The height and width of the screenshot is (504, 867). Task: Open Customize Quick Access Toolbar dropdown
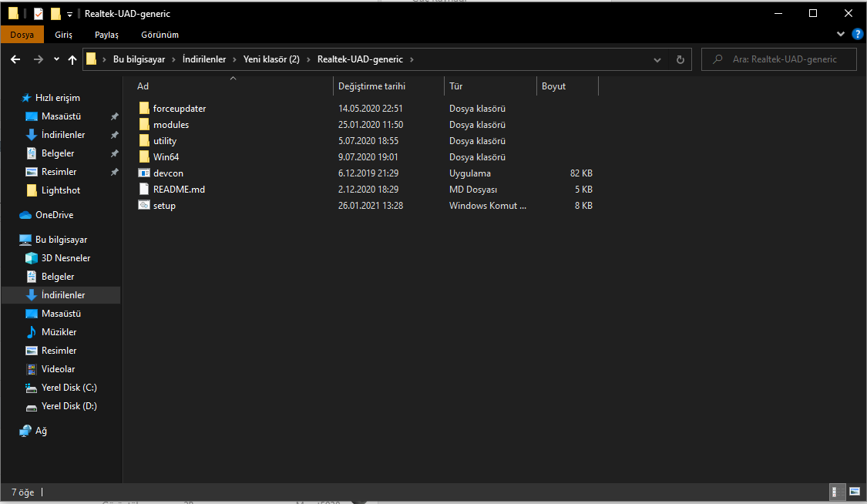(69, 14)
